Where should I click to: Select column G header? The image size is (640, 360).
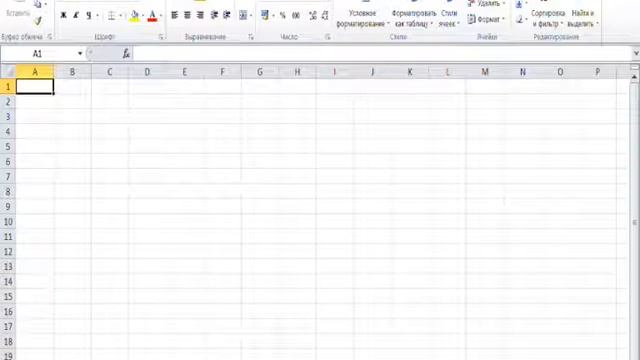(x=260, y=72)
